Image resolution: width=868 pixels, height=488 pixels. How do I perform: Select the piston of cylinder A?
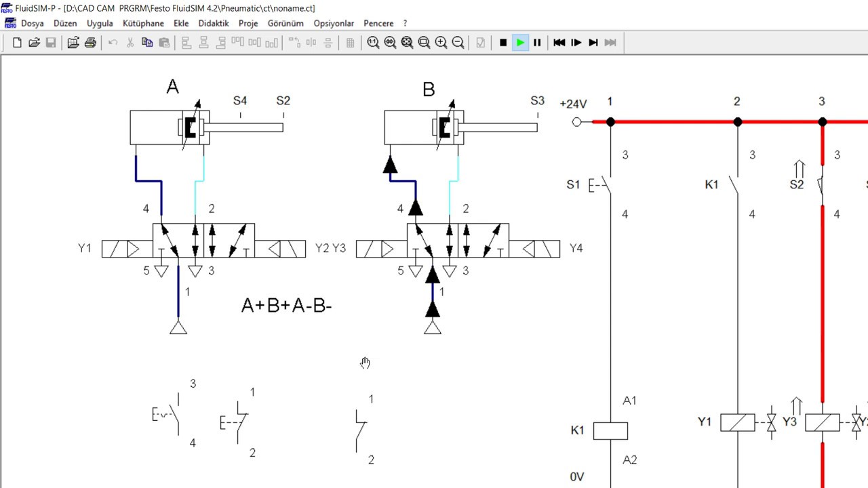190,127
